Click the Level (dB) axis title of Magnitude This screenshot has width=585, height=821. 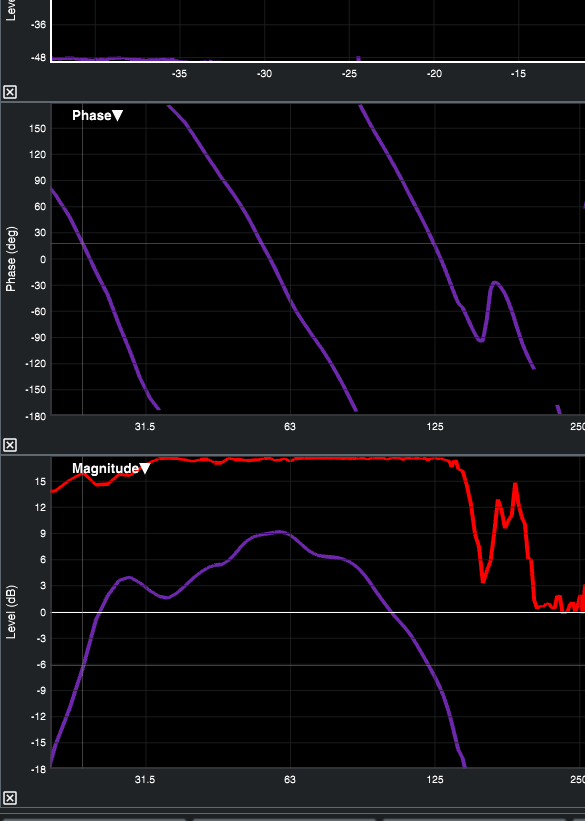(11, 612)
